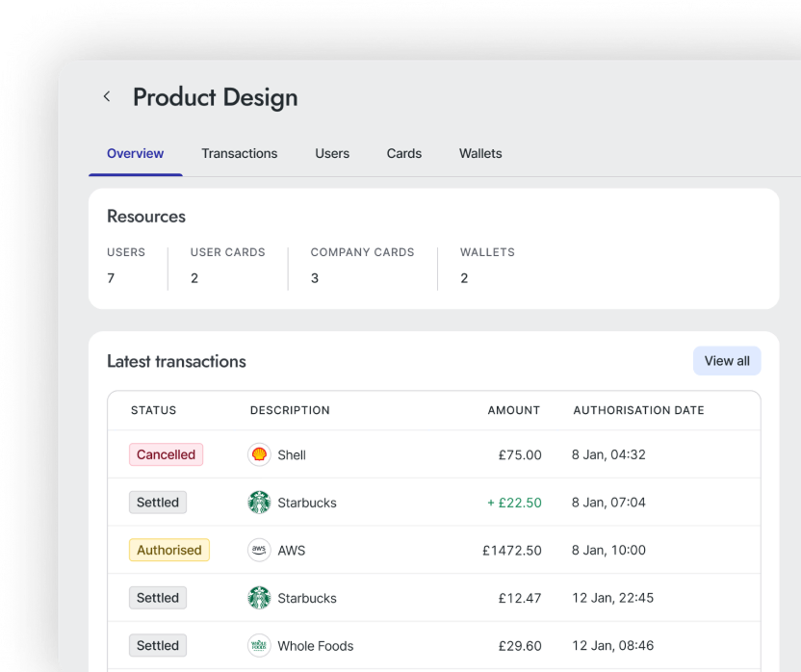The width and height of the screenshot is (801, 672).
Task: Select the AWS merchant icon
Action: pos(259,550)
